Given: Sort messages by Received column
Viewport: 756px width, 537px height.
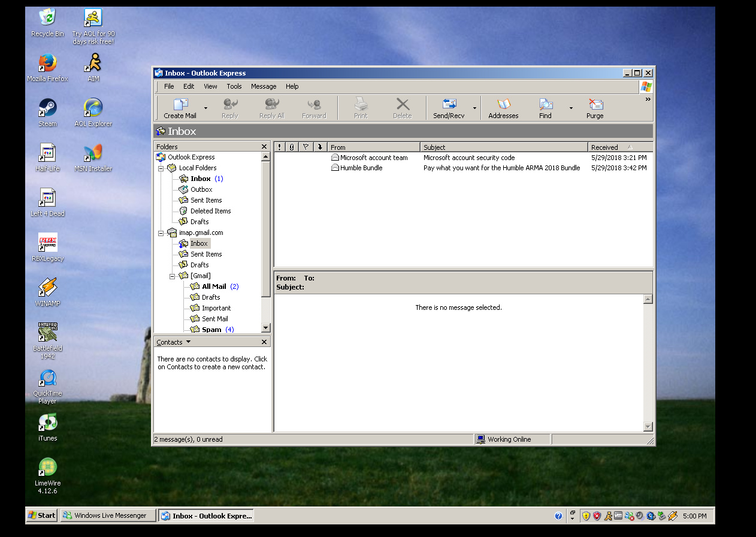Looking at the screenshot, I should coord(620,147).
